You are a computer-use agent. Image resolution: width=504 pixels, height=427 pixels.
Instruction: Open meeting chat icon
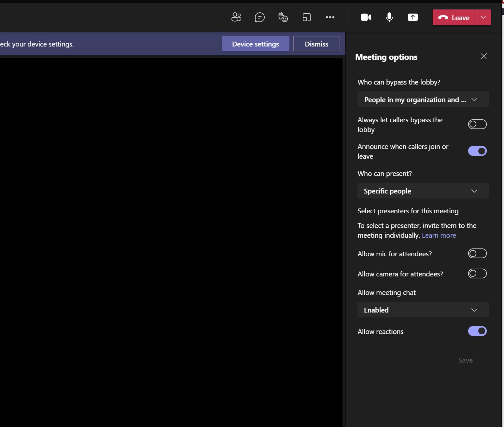click(x=259, y=17)
